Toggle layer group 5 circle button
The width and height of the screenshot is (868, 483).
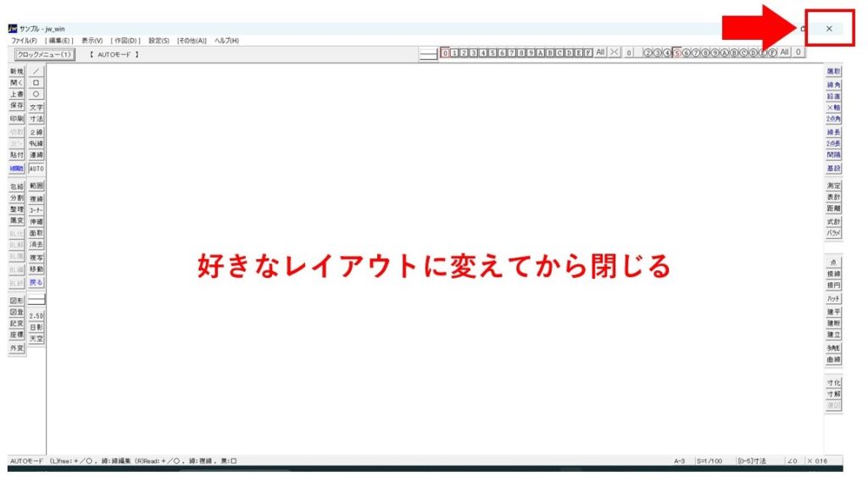pyautogui.click(x=676, y=53)
